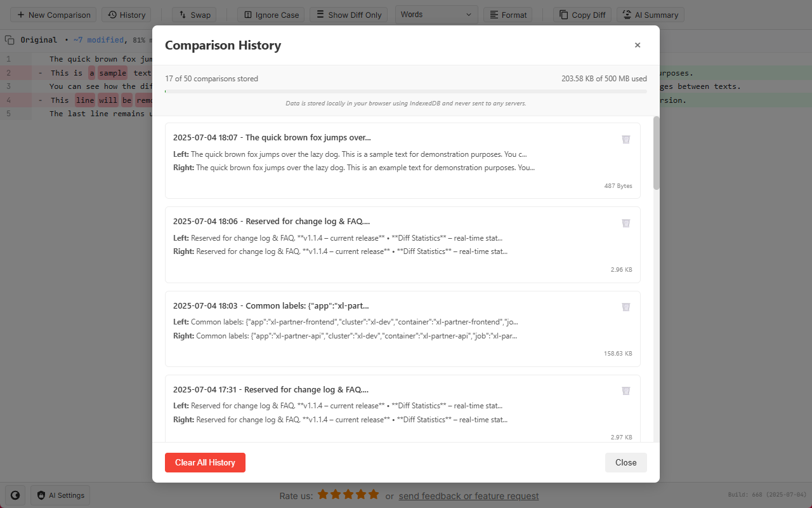The width and height of the screenshot is (812, 508).
Task: Click the Swap button
Action: 194,15
